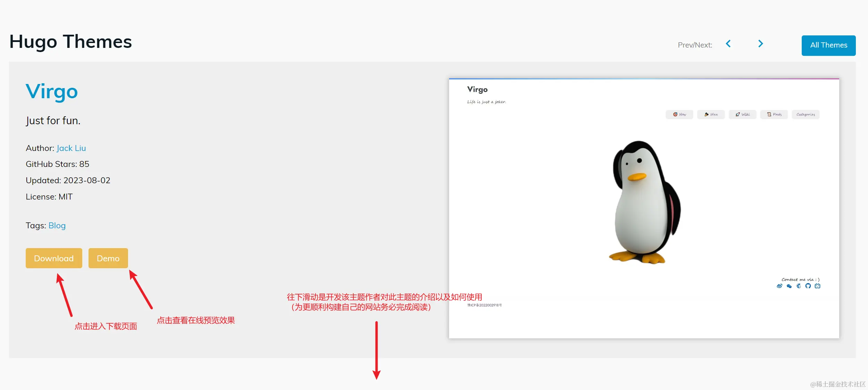868x390 pixels.
Task: Go to the previous theme using the left chevron
Action: [728, 44]
